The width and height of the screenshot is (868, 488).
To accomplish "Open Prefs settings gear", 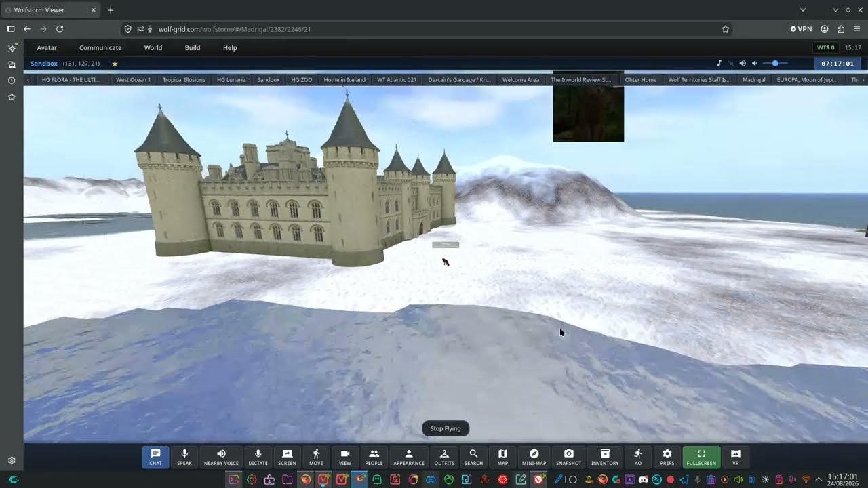I will point(667,457).
